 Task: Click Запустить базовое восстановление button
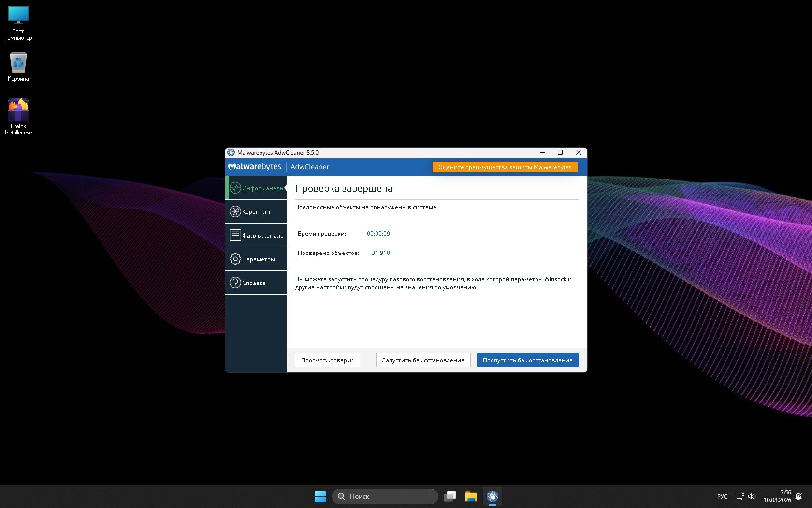tap(423, 360)
